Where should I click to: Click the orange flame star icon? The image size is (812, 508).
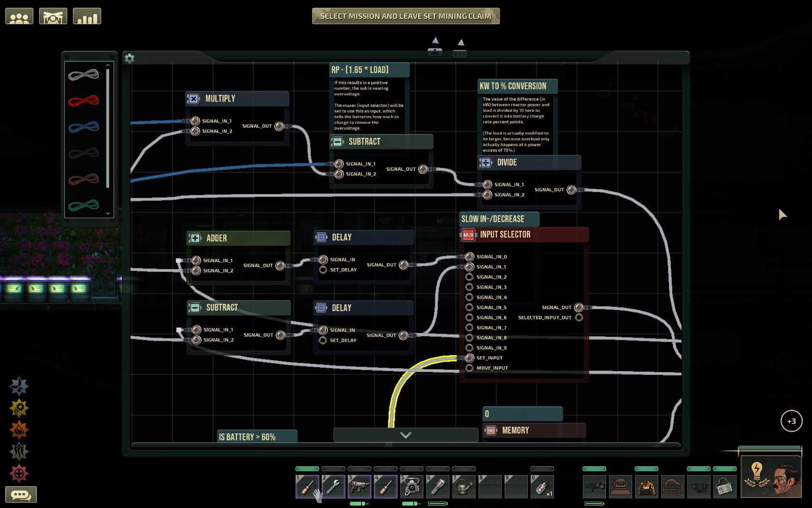tap(19, 430)
